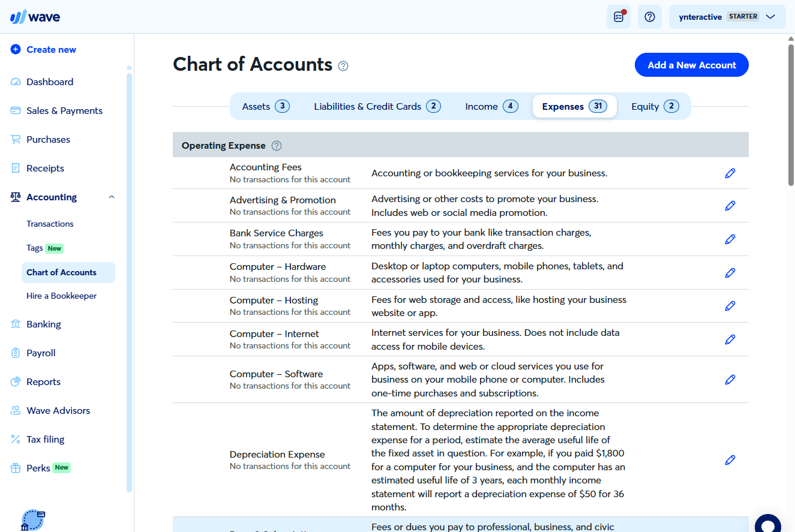Click the Dashboard gauge icon
This screenshot has width=795, height=532.
click(16, 82)
